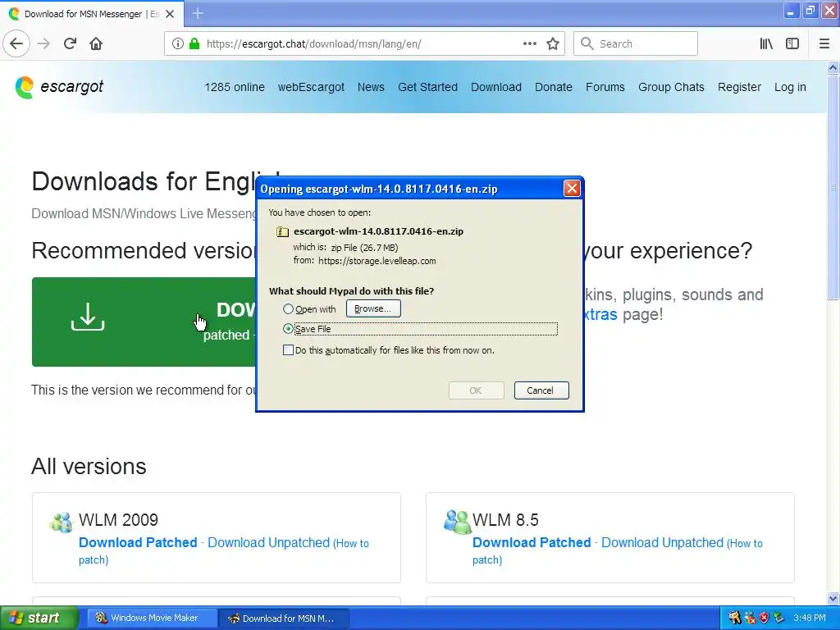
Task: Open the Download navigation item
Action: (496, 87)
